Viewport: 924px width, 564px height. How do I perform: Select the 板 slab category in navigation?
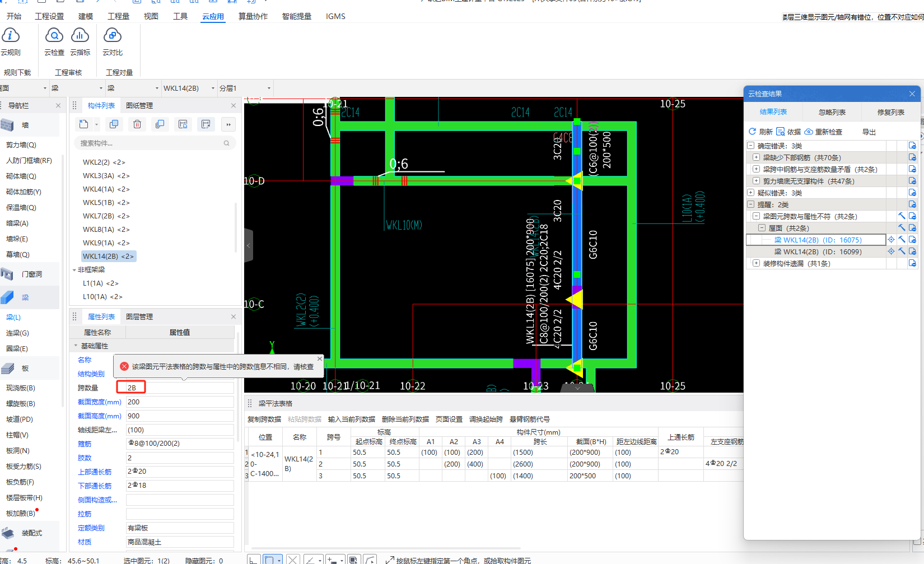29,368
